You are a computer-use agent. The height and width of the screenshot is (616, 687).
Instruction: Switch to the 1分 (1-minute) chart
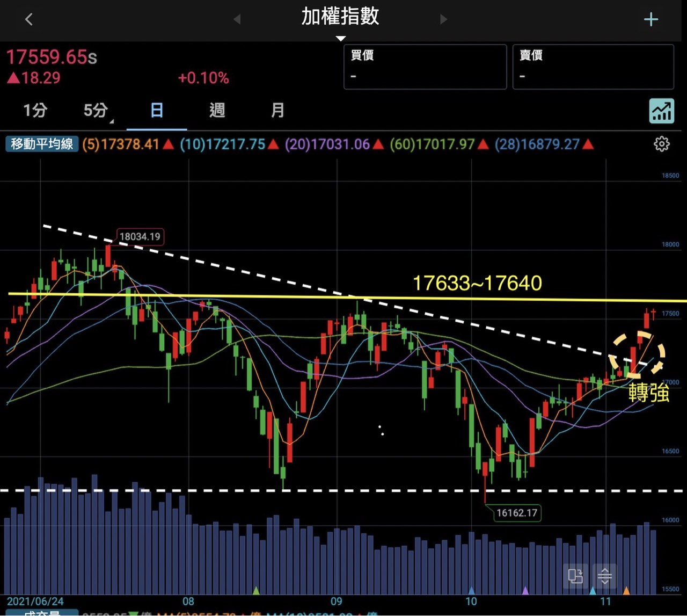[x=35, y=111]
